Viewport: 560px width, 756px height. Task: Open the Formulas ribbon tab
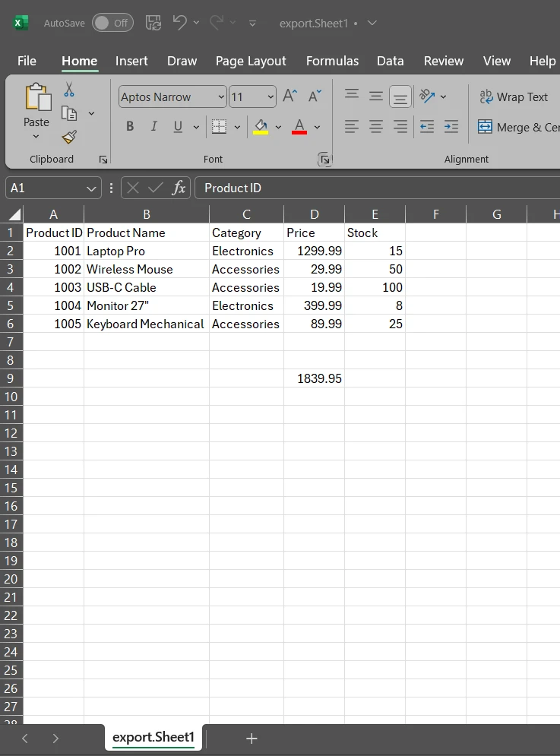point(332,61)
